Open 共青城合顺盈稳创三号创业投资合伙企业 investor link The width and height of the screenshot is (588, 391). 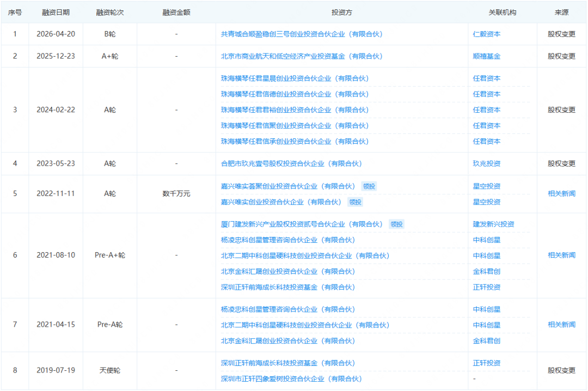(302, 34)
